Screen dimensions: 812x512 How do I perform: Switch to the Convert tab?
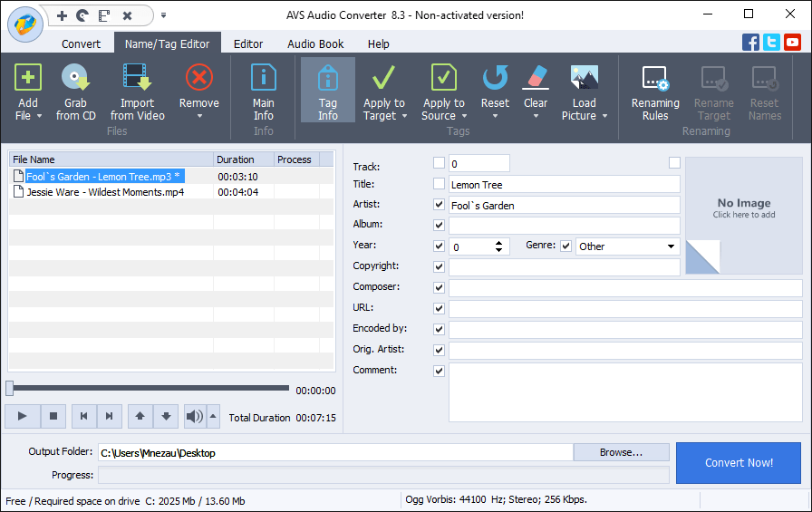(81, 44)
